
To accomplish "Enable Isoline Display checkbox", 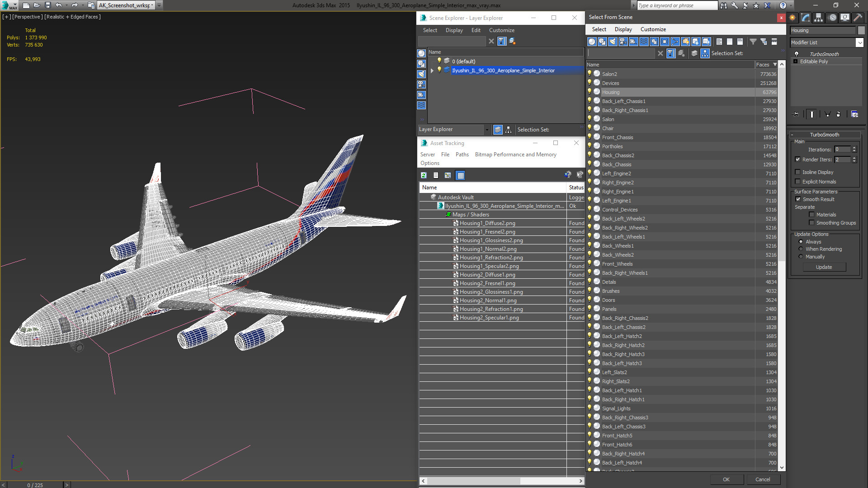I will (797, 172).
